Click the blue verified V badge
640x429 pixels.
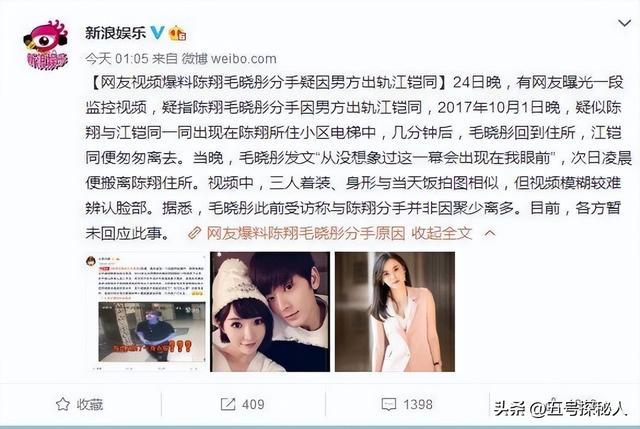[158, 33]
